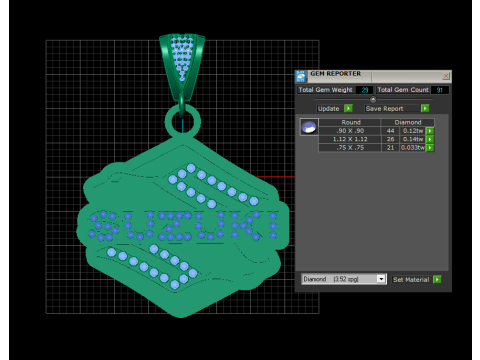The image size is (480, 360).
Task: Click the Save Report label button
Action: pyautogui.click(x=391, y=109)
